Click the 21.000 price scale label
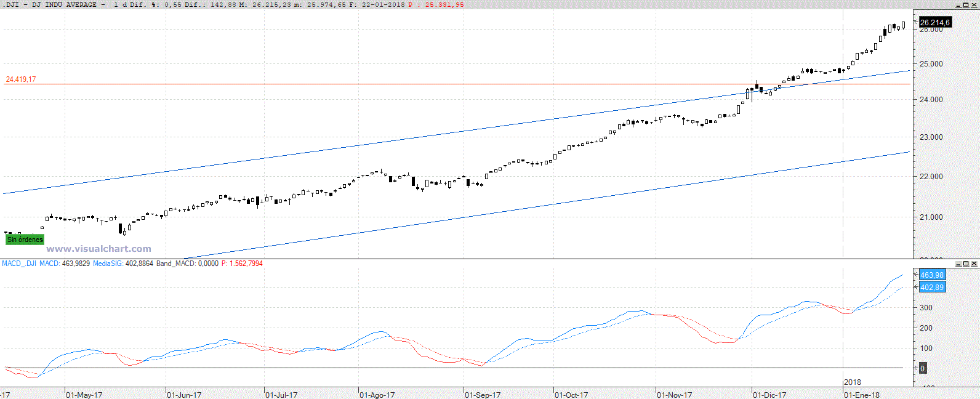The height and width of the screenshot is (399, 980). 931,217
